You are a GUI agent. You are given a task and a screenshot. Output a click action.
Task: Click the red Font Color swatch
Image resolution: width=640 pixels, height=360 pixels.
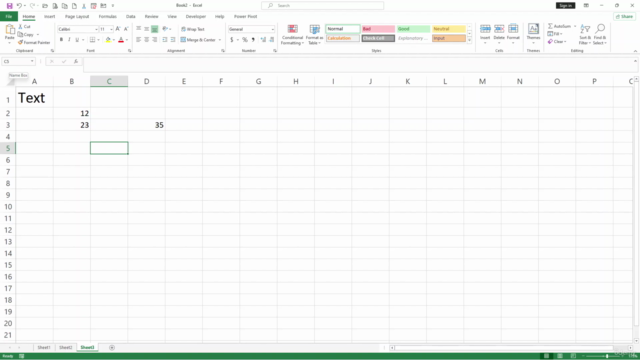coord(121,40)
